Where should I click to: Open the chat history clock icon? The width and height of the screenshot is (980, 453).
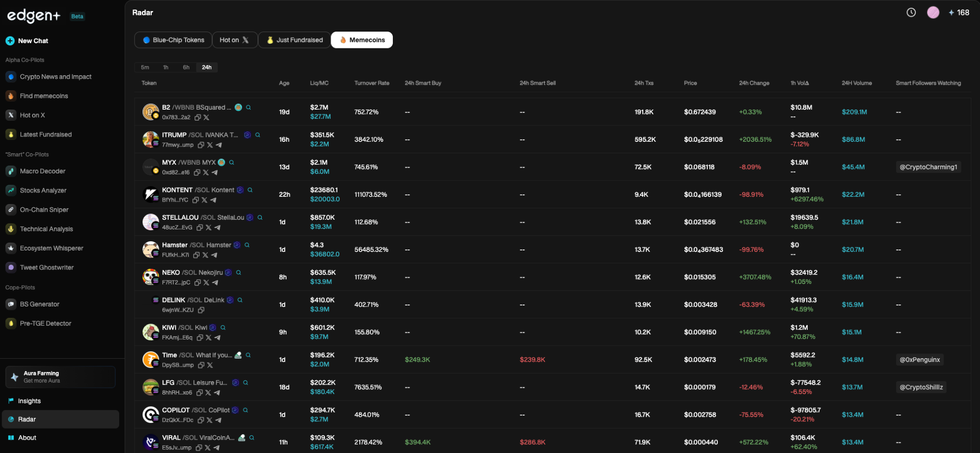tap(912, 12)
